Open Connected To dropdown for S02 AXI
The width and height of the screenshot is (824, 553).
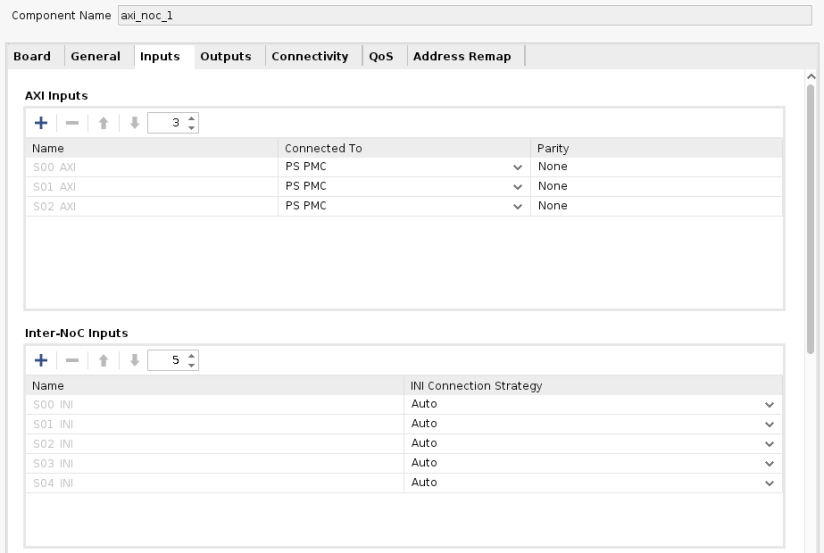pos(517,206)
